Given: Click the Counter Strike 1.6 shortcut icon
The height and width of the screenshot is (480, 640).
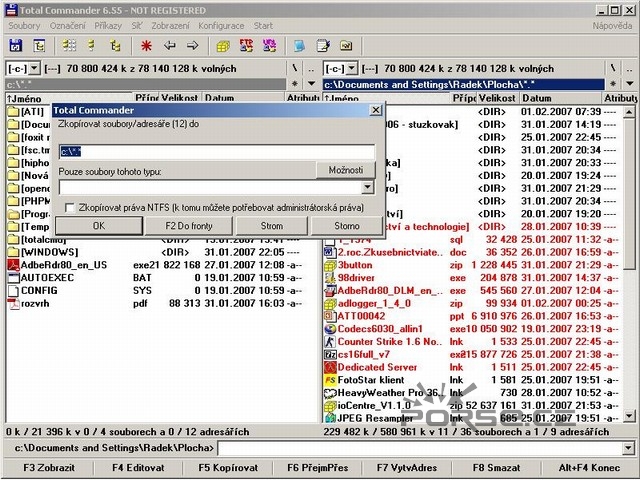Looking at the screenshot, I should click(x=330, y=342).
